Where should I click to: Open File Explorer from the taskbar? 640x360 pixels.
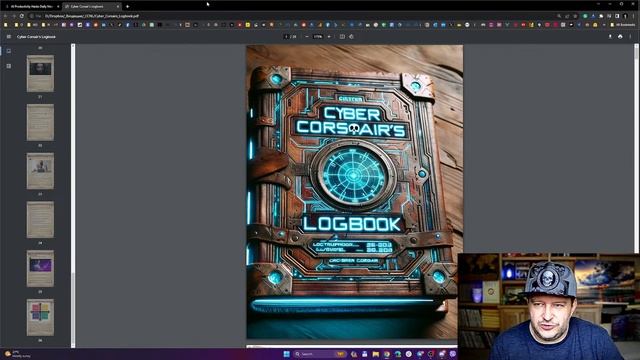coord(376,354)
